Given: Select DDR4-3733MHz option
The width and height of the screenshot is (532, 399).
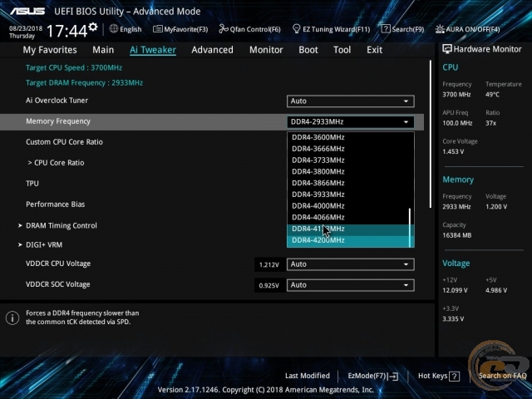Looking at the screenshot, I should click(x=348, y=160).
